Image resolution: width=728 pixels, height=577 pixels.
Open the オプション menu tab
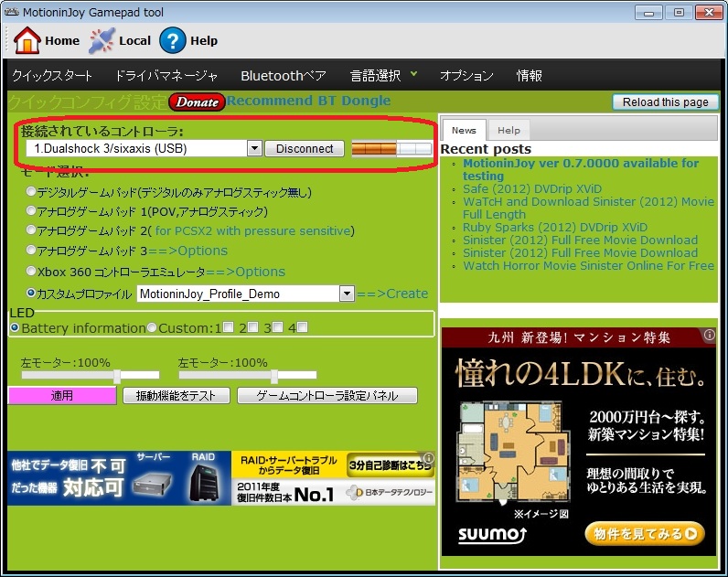point(466,76)
